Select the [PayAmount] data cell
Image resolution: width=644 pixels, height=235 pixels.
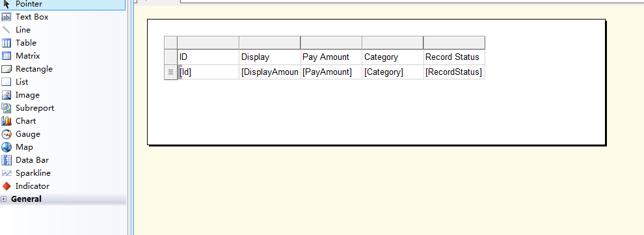(x=332, y=72)
